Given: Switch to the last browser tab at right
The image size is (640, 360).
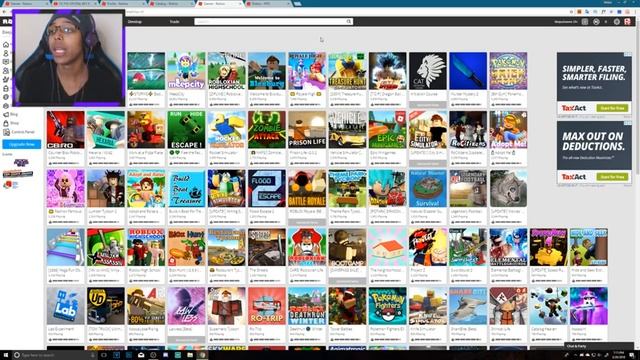Looking at the screenshot, I should [269, 3].
